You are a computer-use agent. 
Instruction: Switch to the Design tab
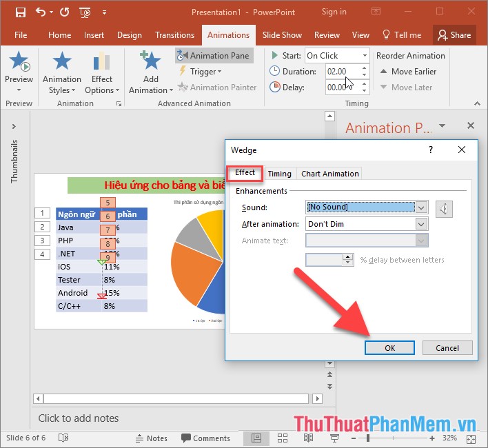[x=129, y=35]
